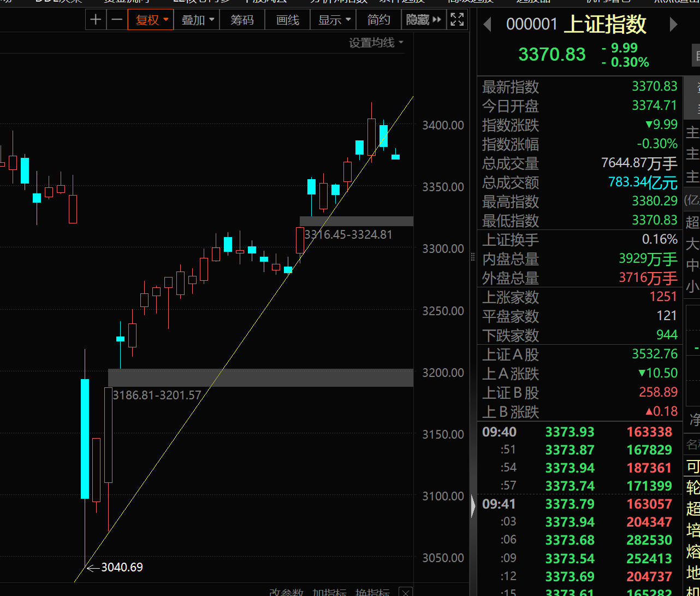Click the 09:40 tick time entry
700x596 pixels.
[499, 432]
